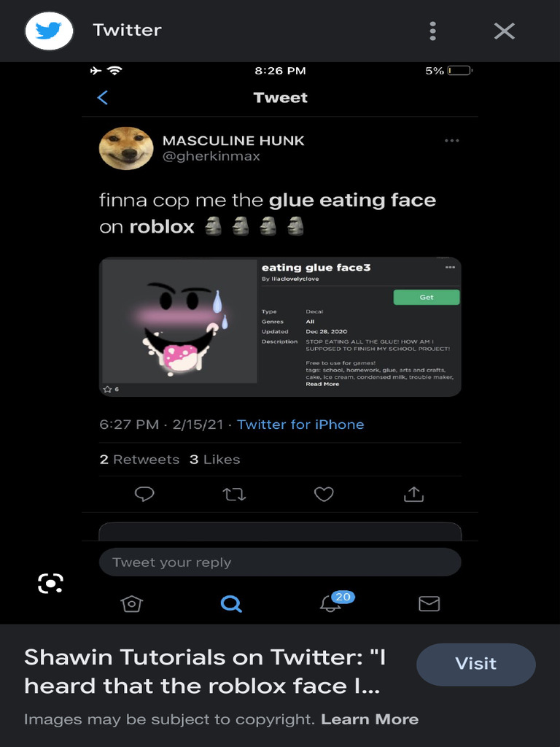The height and width of the screenshot is (747, 560).
Task: Open the three-dot overflow menu
Action: click(432, 31)
